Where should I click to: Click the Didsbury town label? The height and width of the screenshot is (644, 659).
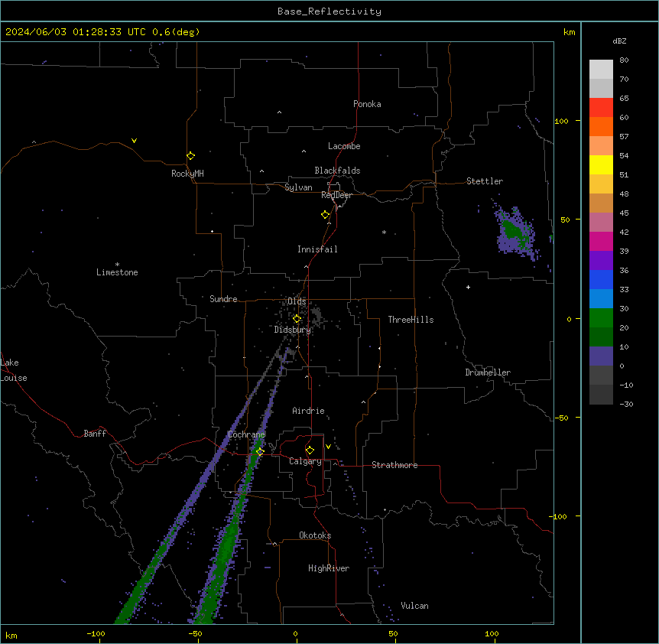coord(292,330)
